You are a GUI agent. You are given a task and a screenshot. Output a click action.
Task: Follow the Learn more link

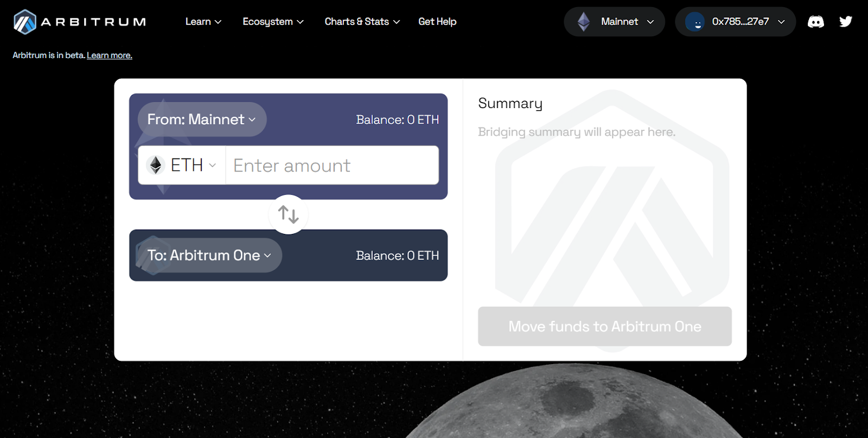point(110,55)
